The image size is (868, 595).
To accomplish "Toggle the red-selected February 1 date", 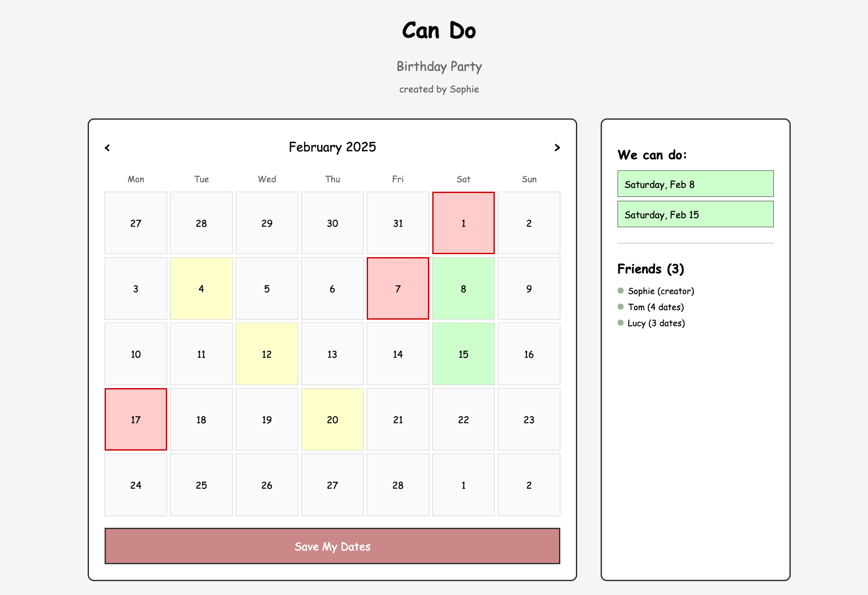I will click(x=463, y=223).
